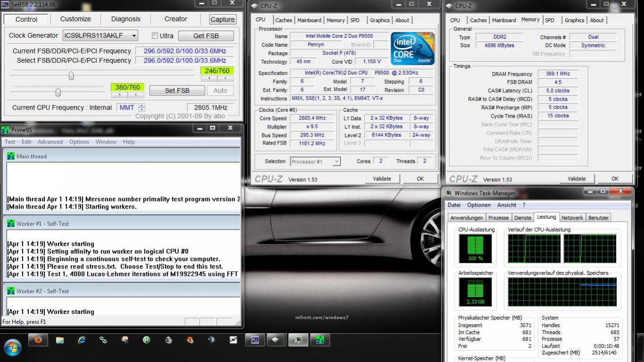Click right arrow under 246/760 value

pos(225,78)
